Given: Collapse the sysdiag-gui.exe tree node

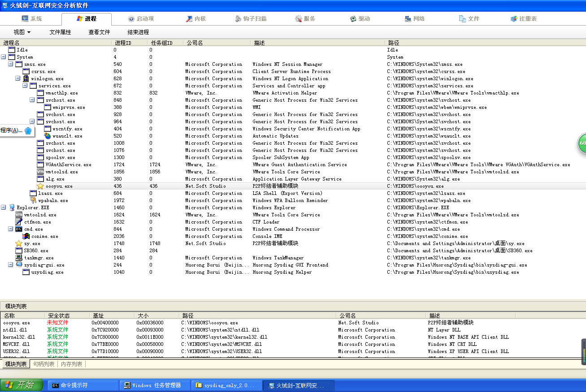Looking at the screenshot, I should tap(11, 265).
